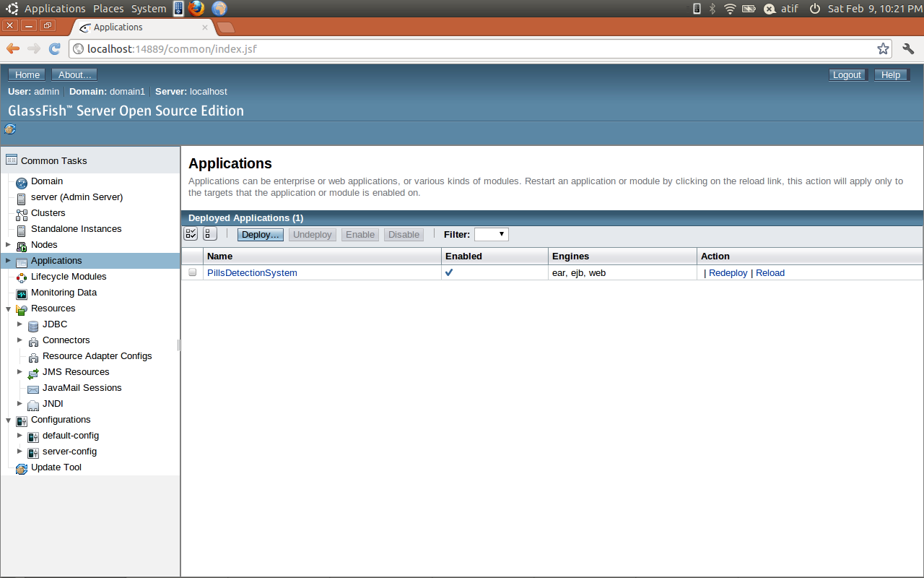
Task: Open the Filter dropdown
Action: [x=492, y=234]
